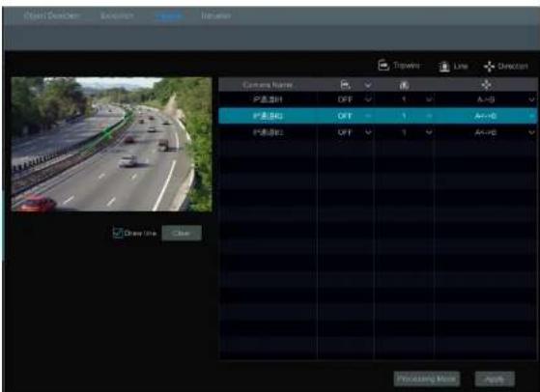Toggle the Draw line checkbox
Viewport: 540px width, 392px height.
click(118, 233)
